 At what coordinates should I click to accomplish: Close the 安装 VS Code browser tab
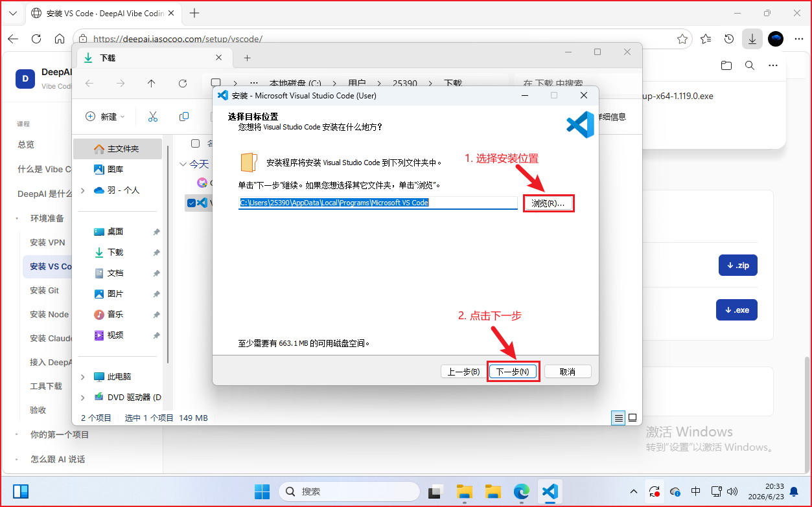click(x=172, y=13)
